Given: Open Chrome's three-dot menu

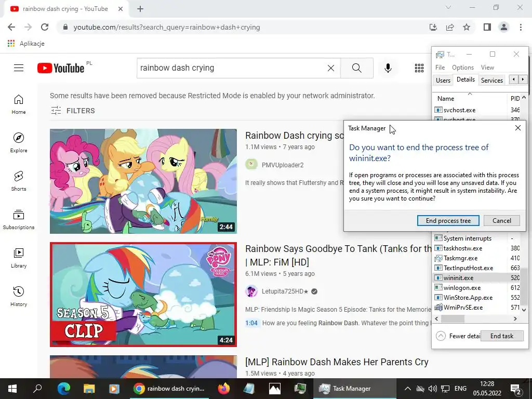Looking at the screenshot, I should tap(521, 27).
